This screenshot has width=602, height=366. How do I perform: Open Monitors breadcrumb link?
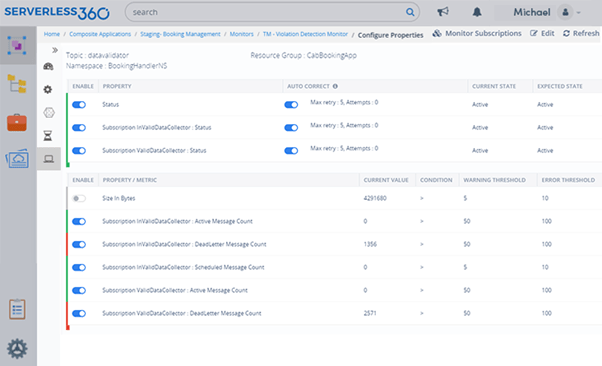click(x=241, y=34)
